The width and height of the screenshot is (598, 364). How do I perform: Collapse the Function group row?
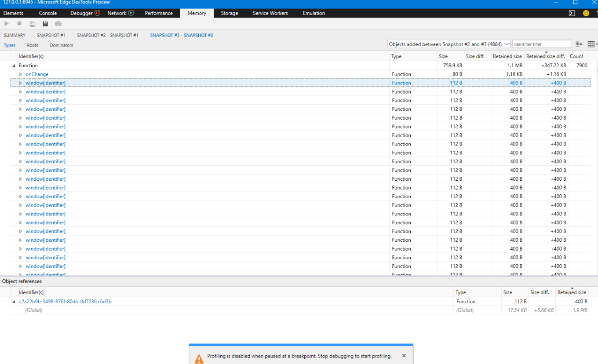point(14,65)
